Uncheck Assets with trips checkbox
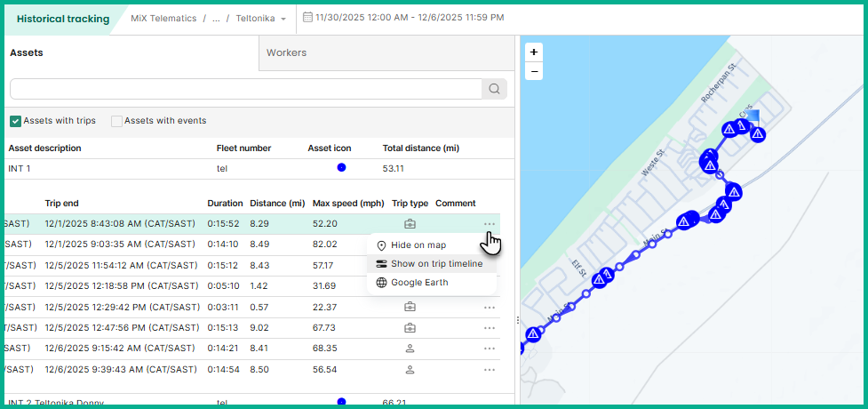This screenshot has width=868, height=409. (16, 121)
